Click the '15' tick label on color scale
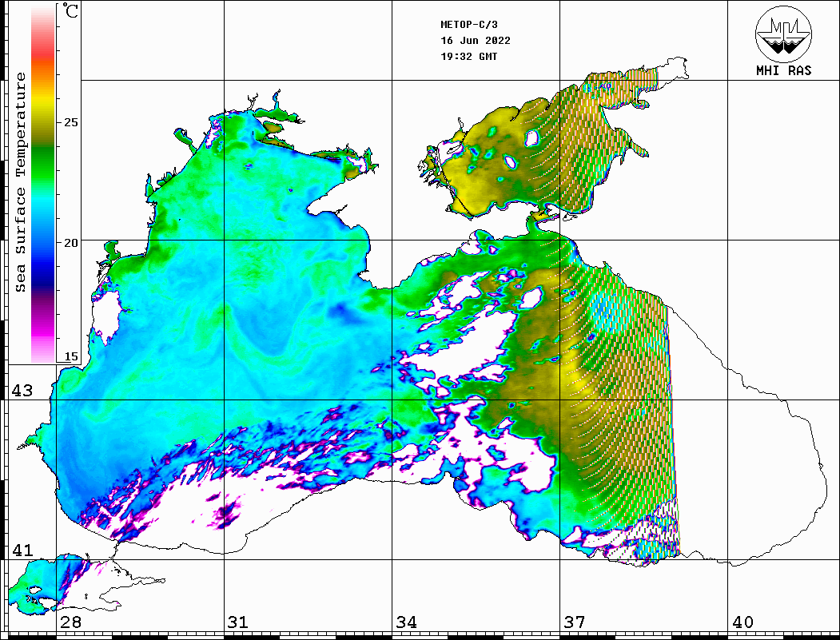The width and height of the screenshot is (840, 640). tap(70, 356)
